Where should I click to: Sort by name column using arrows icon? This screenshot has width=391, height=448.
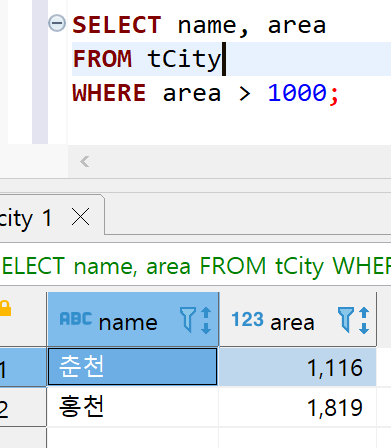coord(206,320)
